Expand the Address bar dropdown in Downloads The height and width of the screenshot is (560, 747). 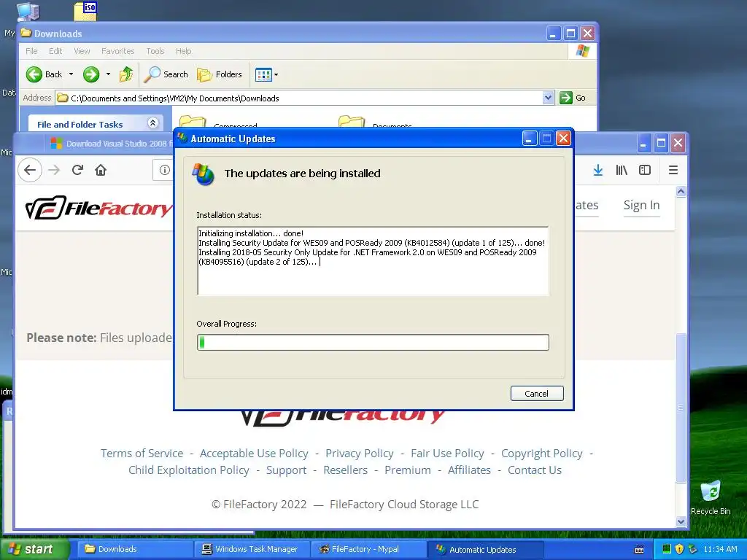[548, 98]
